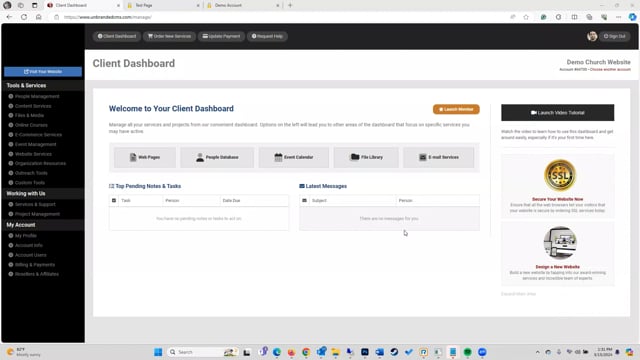Open the File Library tile

366,157
